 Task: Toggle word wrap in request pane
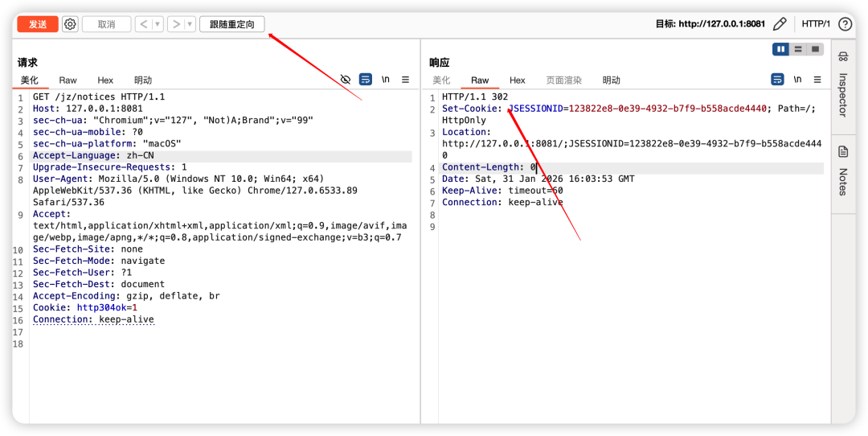[366, 80]
